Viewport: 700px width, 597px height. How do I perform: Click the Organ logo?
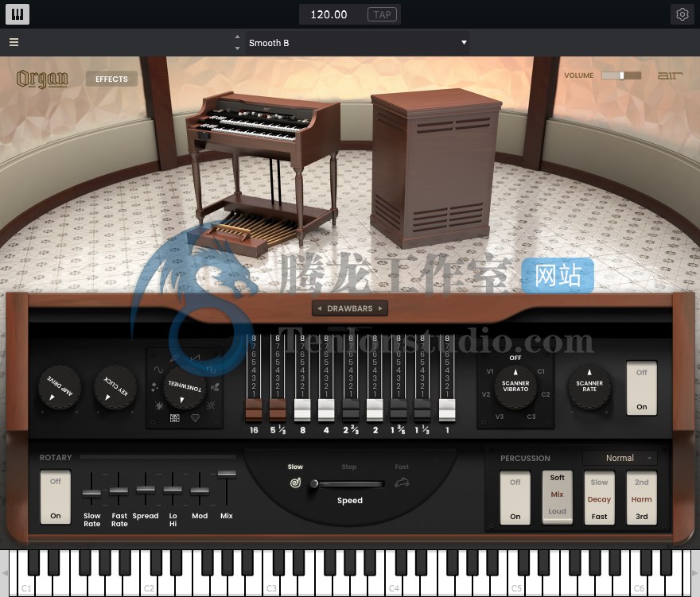point(42,79)
